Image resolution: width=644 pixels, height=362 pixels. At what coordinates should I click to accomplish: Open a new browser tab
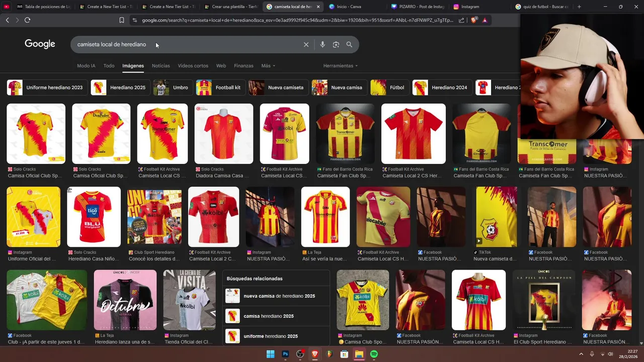pyautogui.click(x=579, y=7)
